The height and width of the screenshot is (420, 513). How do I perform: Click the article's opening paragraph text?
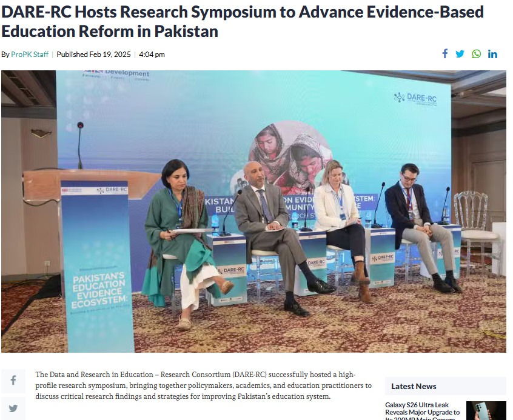click(x=203, y=385)
